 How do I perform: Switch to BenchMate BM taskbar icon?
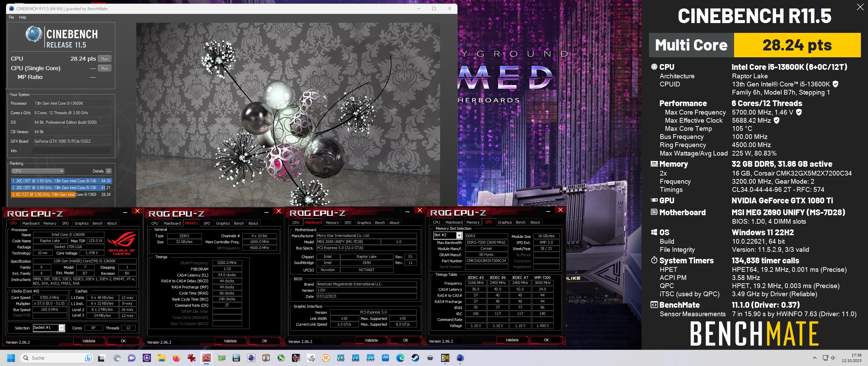tap(445, 358)
